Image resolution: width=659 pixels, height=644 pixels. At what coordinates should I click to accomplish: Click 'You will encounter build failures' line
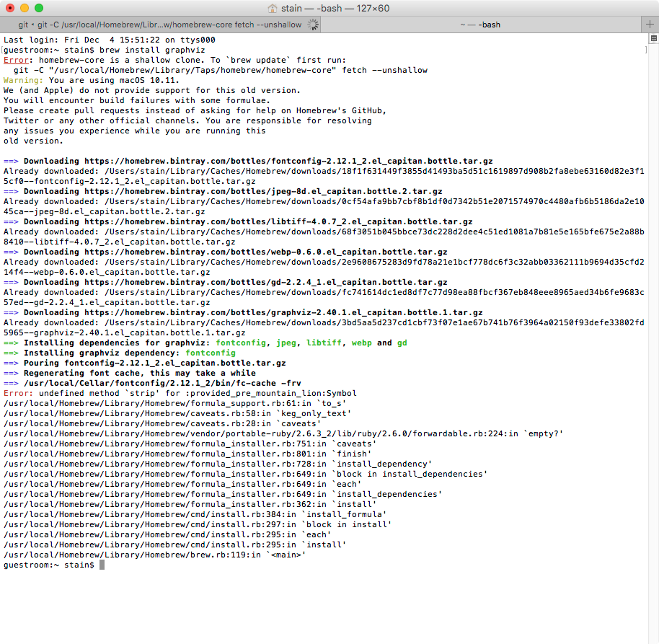tap(137, 100)
